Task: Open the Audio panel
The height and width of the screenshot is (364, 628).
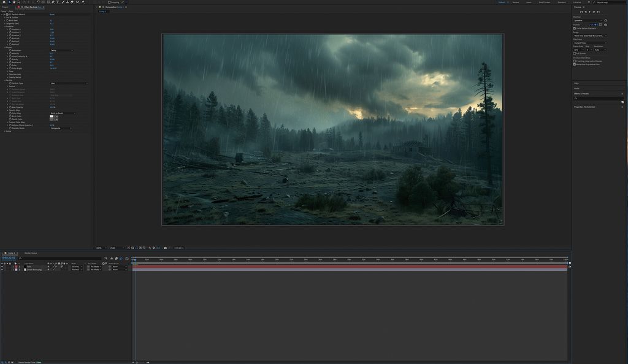Action: (575, 88)
